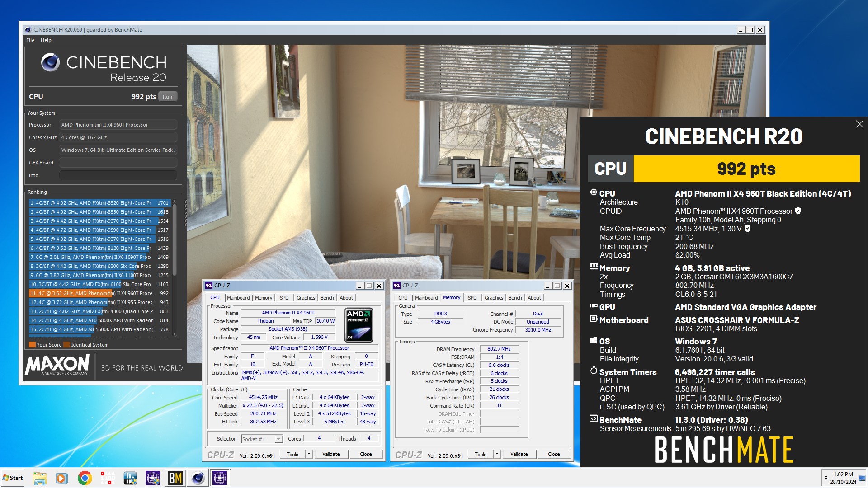Click the CPU chip icon in BenchMate panel
Image resolution: width=868 pixels, height=488 pixels.
[594, 192]
